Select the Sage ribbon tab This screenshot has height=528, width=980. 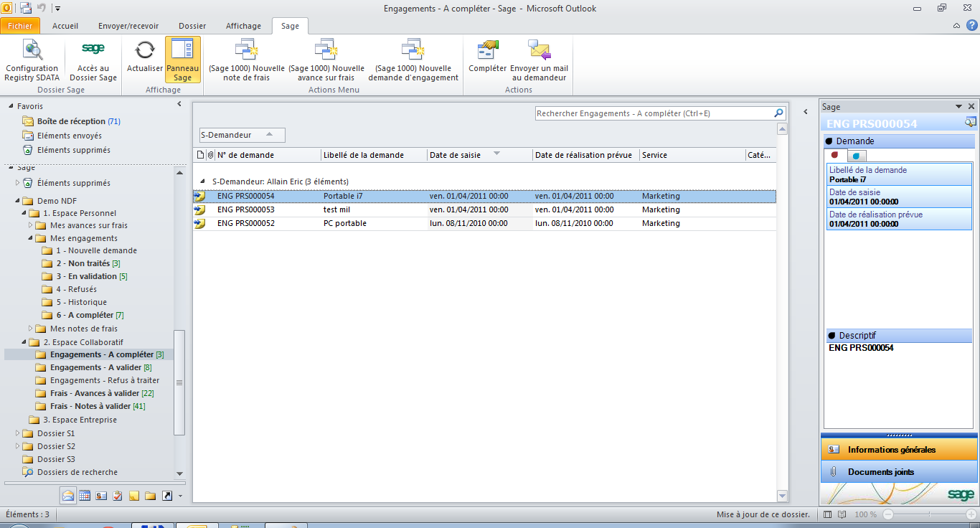[x=290, y=26]
